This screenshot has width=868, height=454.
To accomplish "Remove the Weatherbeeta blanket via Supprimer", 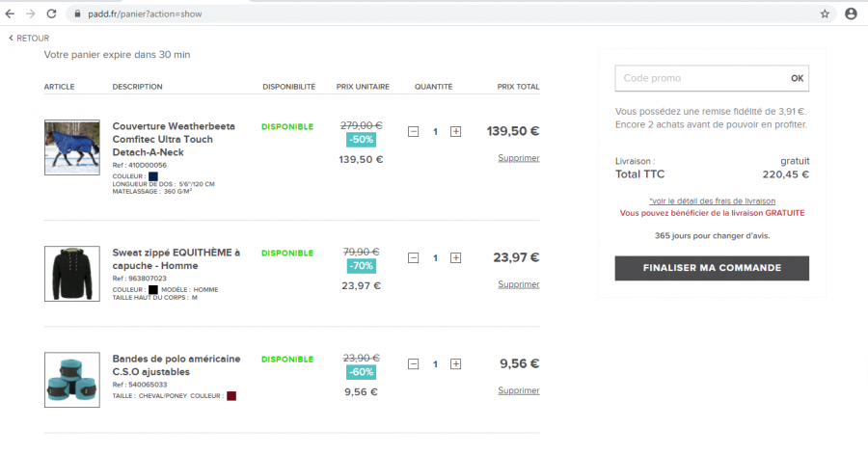I will point(518,158).
